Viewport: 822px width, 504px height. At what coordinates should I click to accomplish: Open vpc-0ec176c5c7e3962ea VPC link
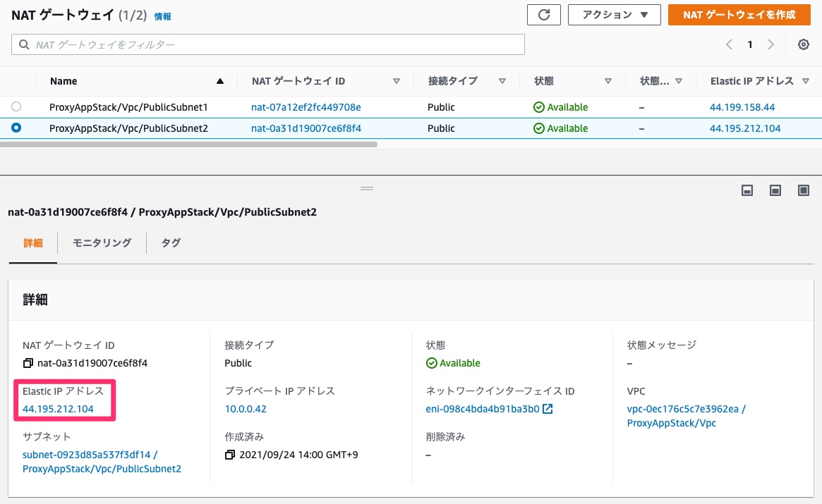[686, 416]
